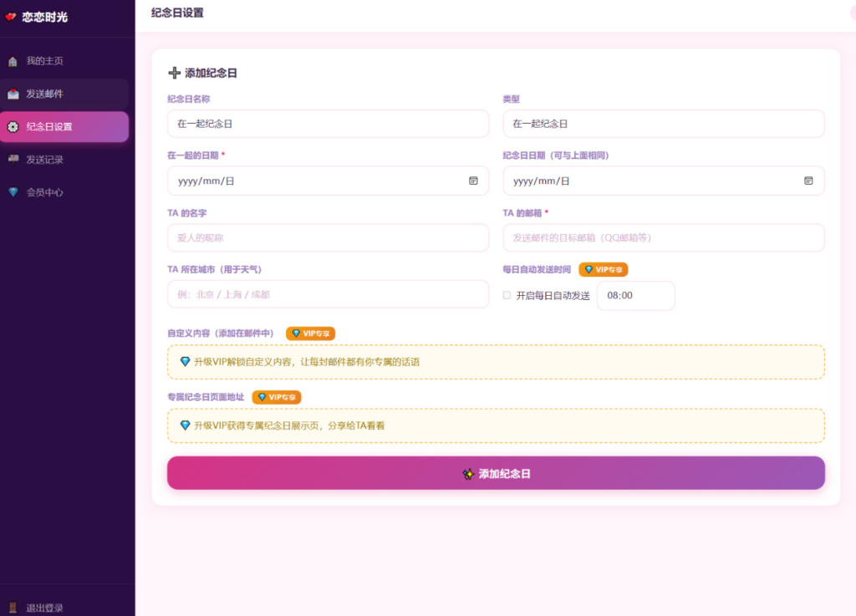Submit the pink 添加纪念日 button
The width and height of the screenshot is (856, 616).
[496, 473]
